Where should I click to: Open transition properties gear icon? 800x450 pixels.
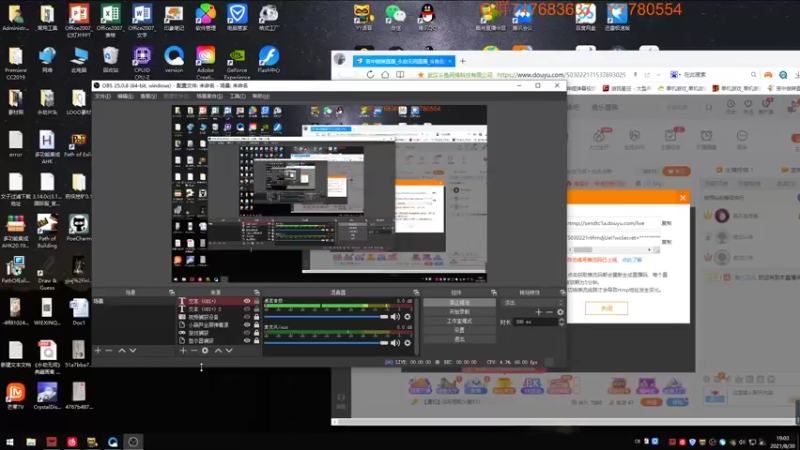point(560,312)
